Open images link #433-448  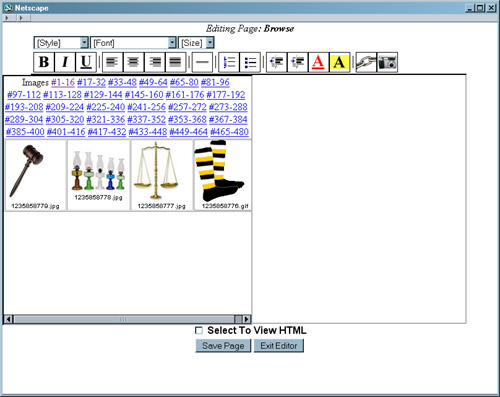click(x=148, y=132)
